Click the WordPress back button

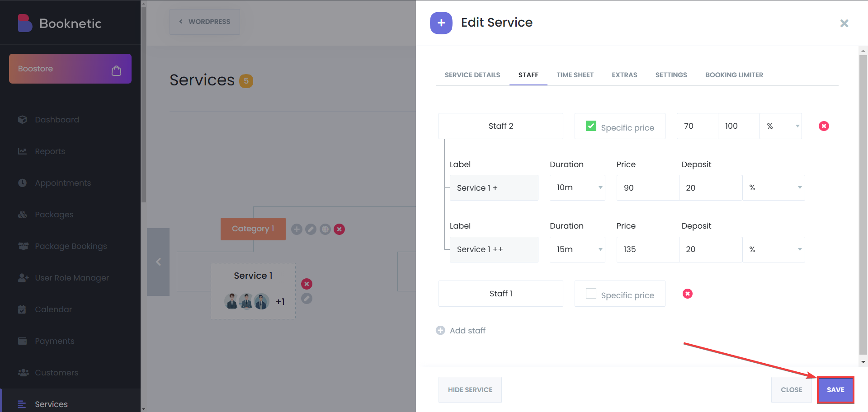tap(205, 22)
